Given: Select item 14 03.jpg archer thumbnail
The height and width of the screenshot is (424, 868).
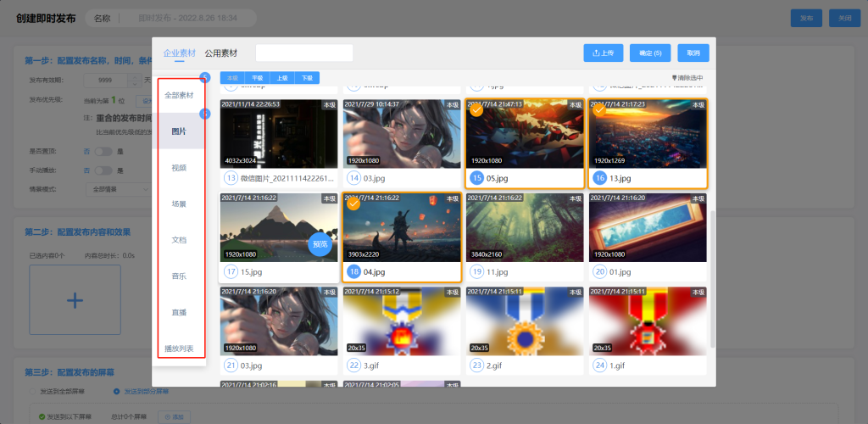Looking at the screenshot, I should tap(402, 134).
